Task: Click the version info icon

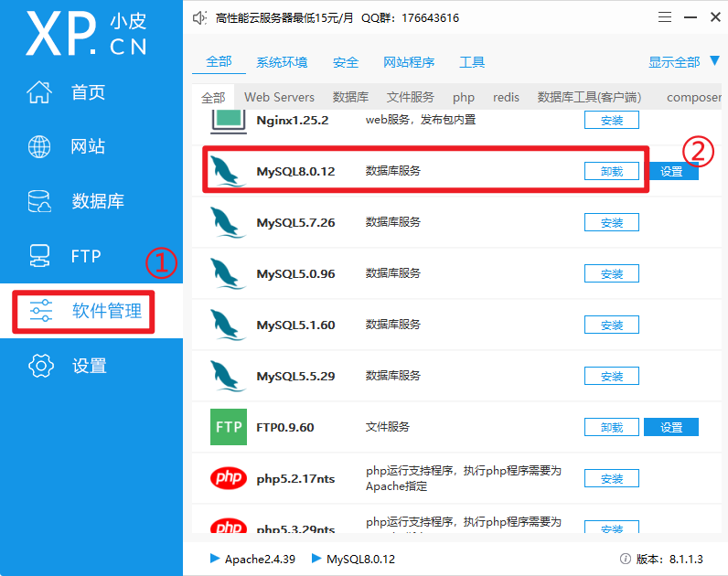Action: click(626, 559)
